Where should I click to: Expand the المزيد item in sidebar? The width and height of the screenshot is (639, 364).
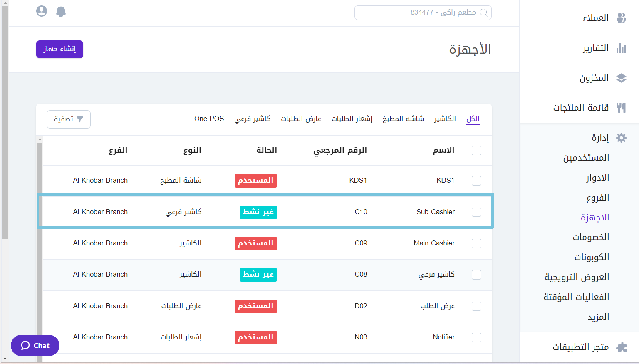tap(598, 317)
